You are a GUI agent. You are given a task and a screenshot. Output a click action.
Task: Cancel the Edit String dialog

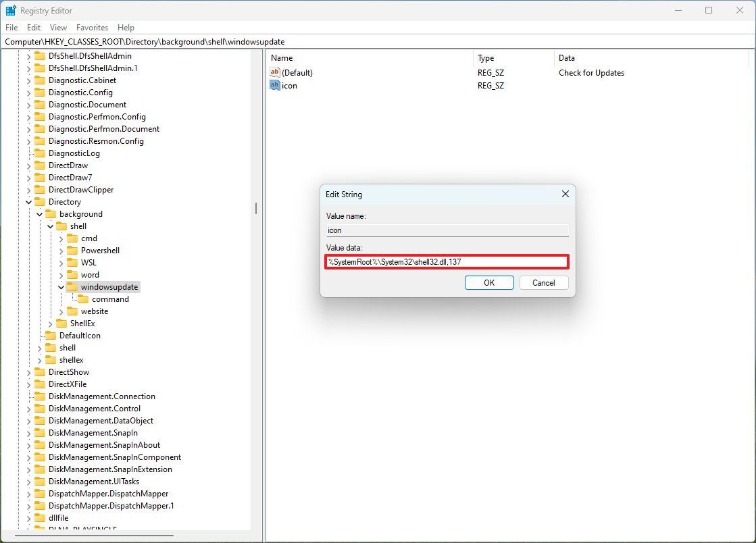tap(543, 282)
